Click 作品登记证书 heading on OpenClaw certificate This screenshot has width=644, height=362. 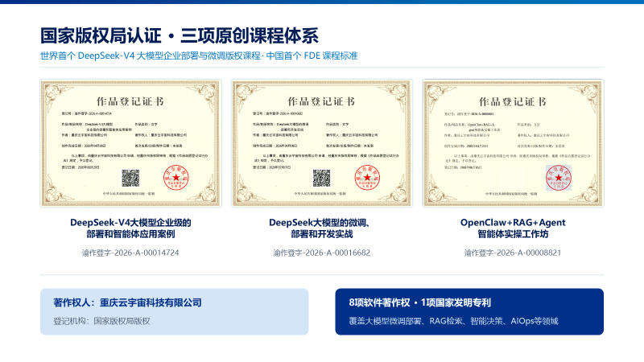(x=513, y=101)
